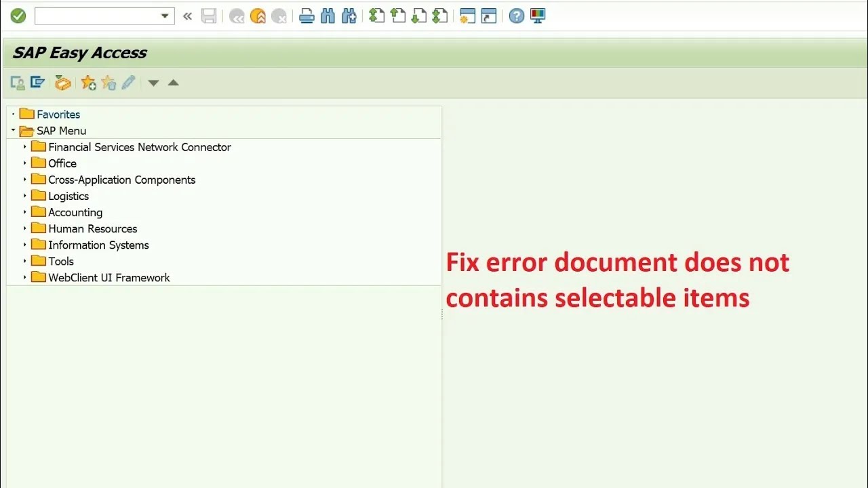Select the Accounting tree label
This screenshot has height=488, width=868.
(75, 212)
